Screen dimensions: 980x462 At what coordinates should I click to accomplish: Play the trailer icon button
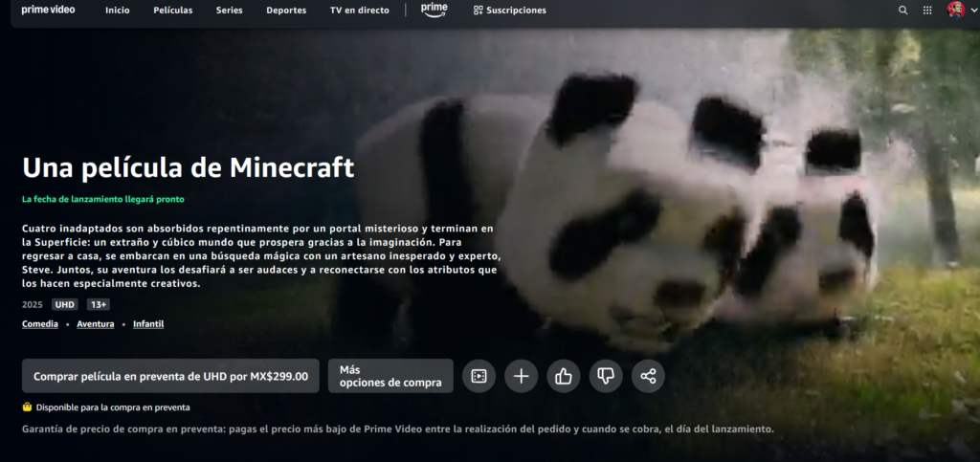coord(479,376)
